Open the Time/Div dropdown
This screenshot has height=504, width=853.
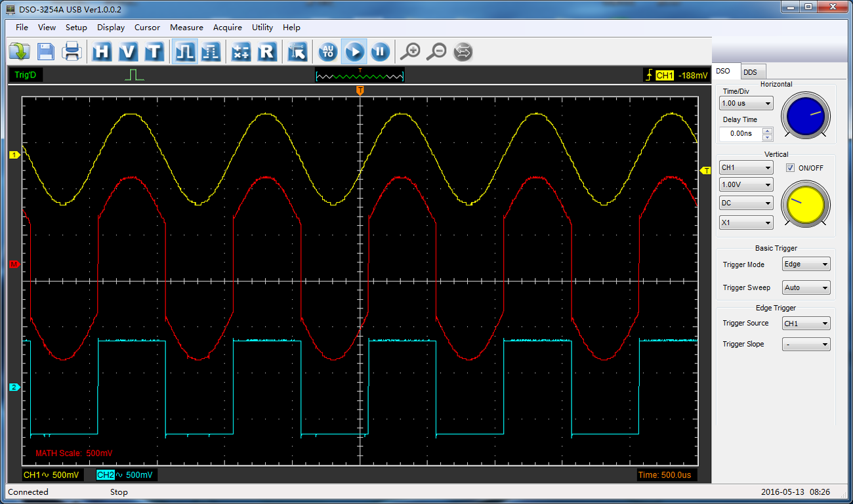pyautogui.click(x=746, y=104)
